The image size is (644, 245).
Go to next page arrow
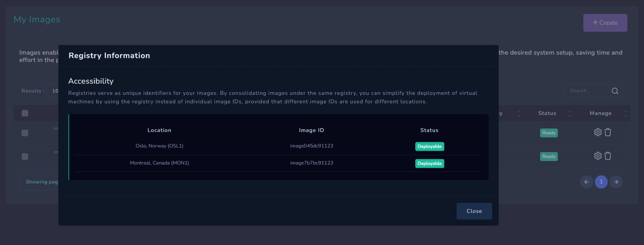tap(616, 182)
